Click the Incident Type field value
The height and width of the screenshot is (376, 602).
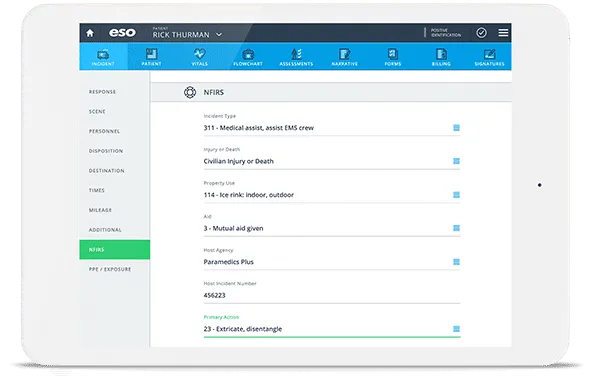pos(259,128)
